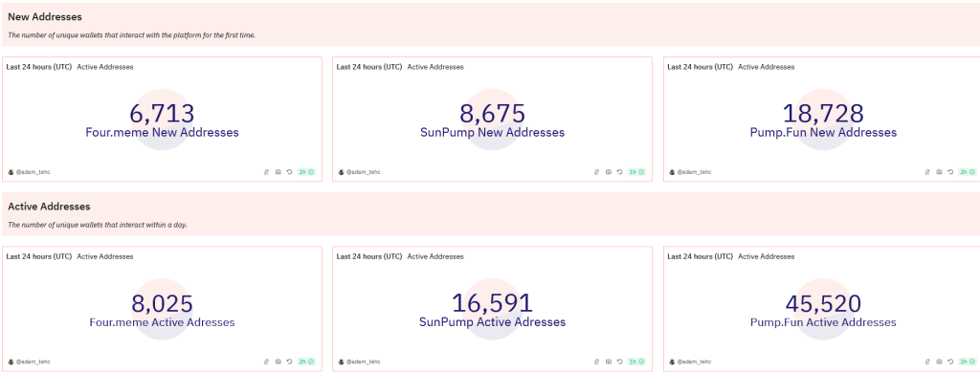Click the 'SunPump New Addresses' label

point(493,132)
